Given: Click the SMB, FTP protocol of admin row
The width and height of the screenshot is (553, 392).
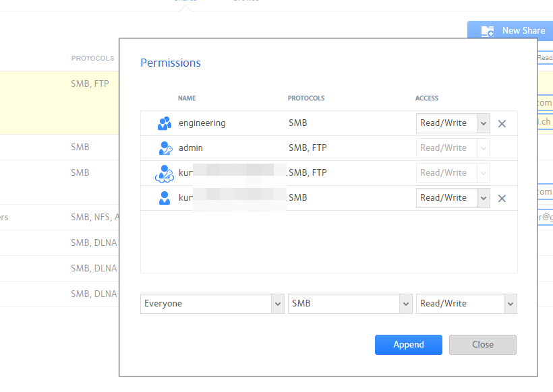Looking at the screenshot, I should click(x=308, y=148).
